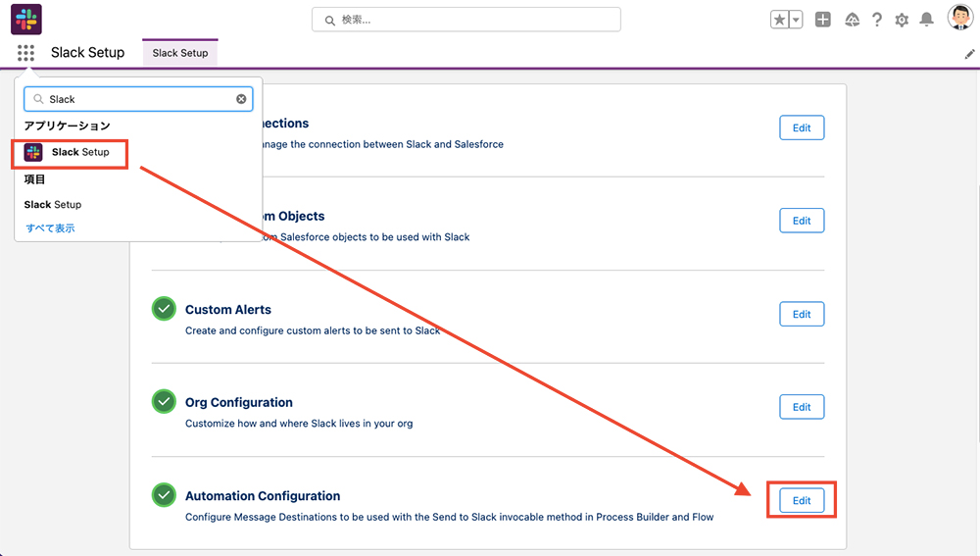Click the global search box
This screenshot has width=980, height=556.
(x=466, y=20)
